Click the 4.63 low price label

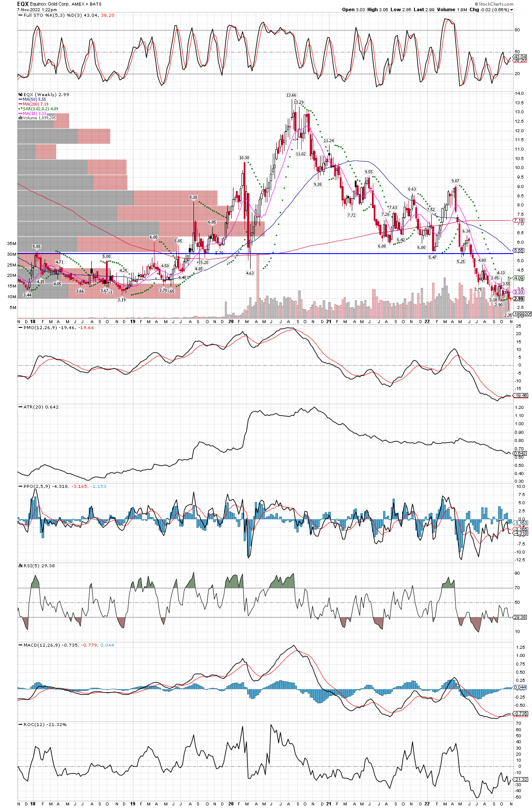tap(250, 273)
